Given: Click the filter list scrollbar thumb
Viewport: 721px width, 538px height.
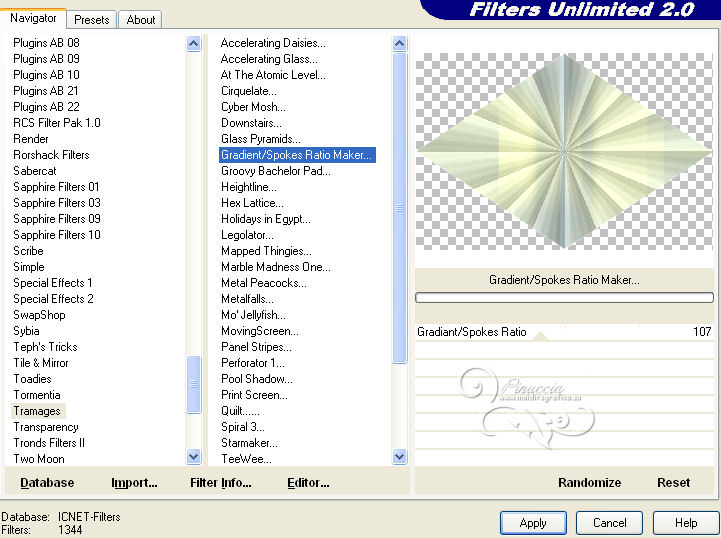Looking at the screenshot, I should coord(400,208).
